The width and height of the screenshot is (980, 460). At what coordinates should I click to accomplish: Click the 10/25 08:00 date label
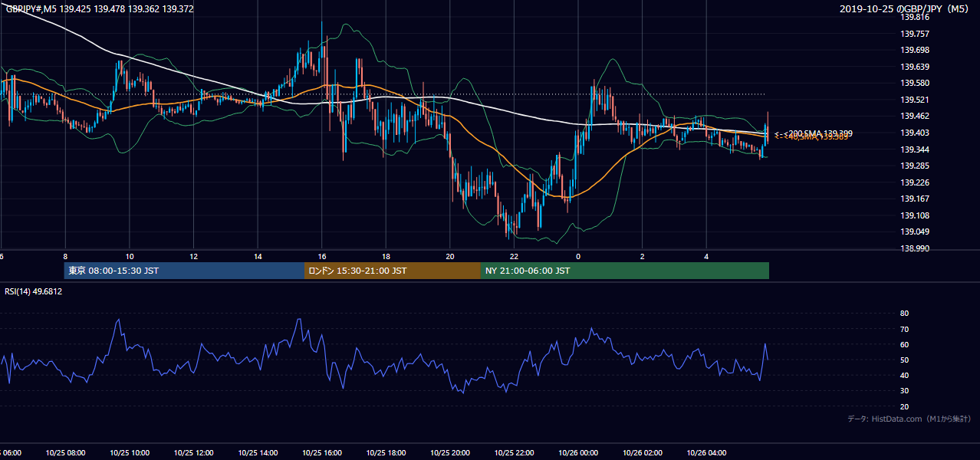click(x=64, y=452)
